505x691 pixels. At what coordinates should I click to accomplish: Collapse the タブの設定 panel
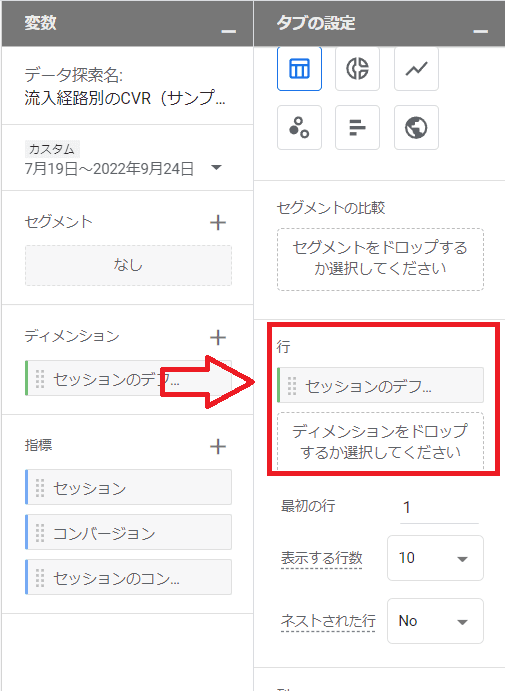click(x=480, y=31)
